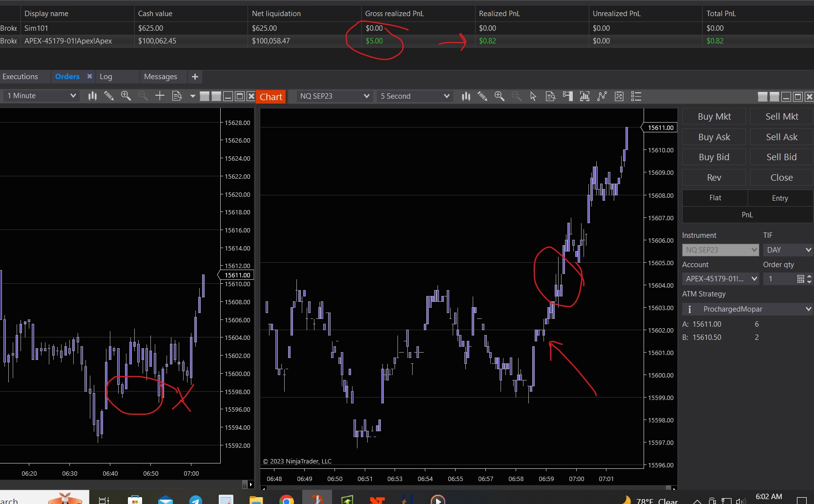Increase order quantity with up arrow
Screen dimensions: 814x504
(x=809, y=276)
